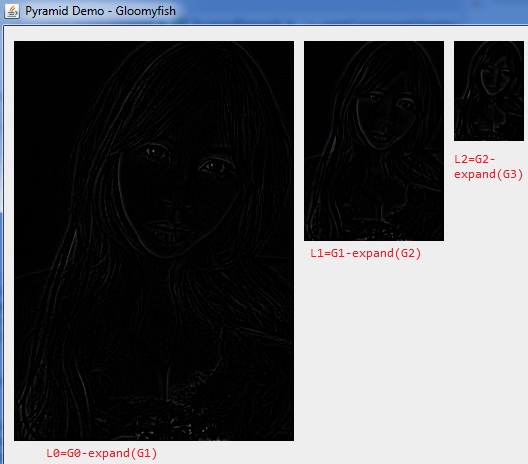528x464 pixels.
Task: Select the medium L1 Laplacian image
Action: coord(374,141)
